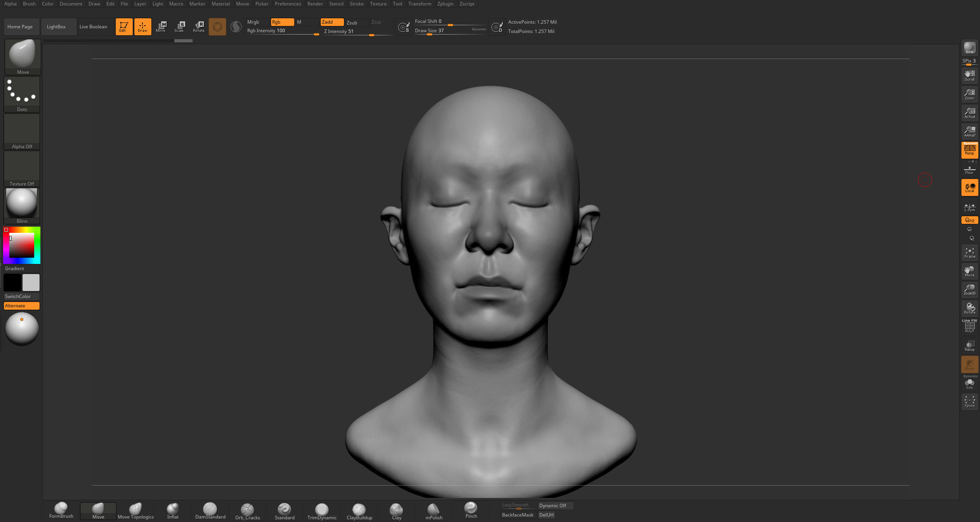Screen dimensions: 980x522
Task: Click the SwitchColor button
Action: 22,297
